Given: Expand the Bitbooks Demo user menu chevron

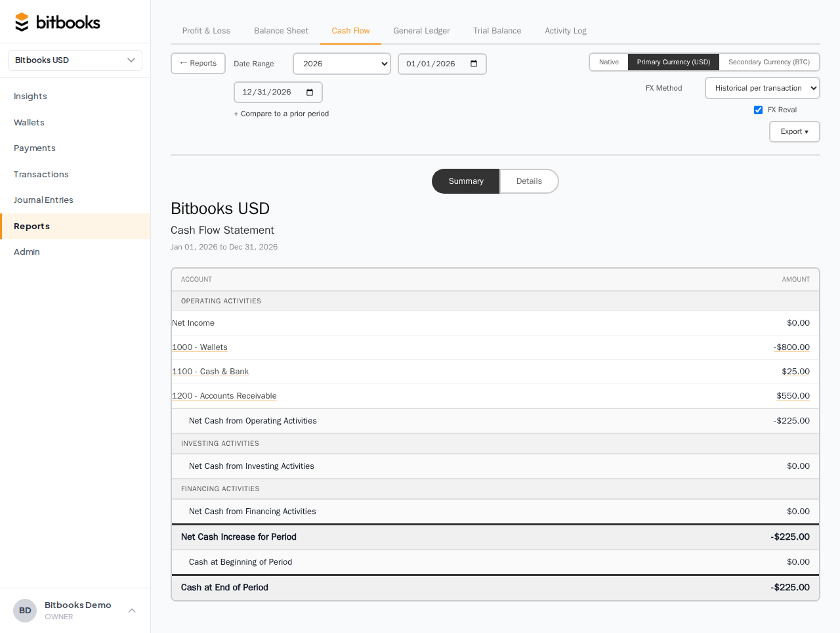Looking at the screenshot, I should click(x=132, y=611).
